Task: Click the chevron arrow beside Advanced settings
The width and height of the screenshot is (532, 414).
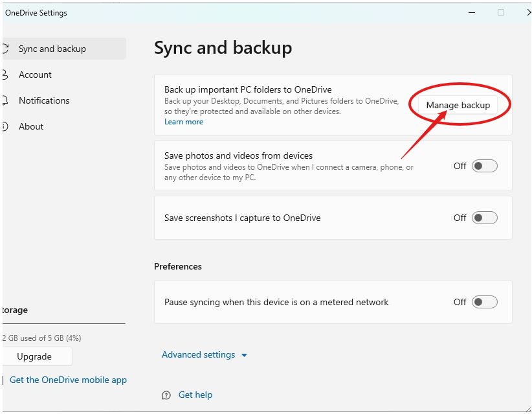Action: pyautogui.click(x=244, y=355)
